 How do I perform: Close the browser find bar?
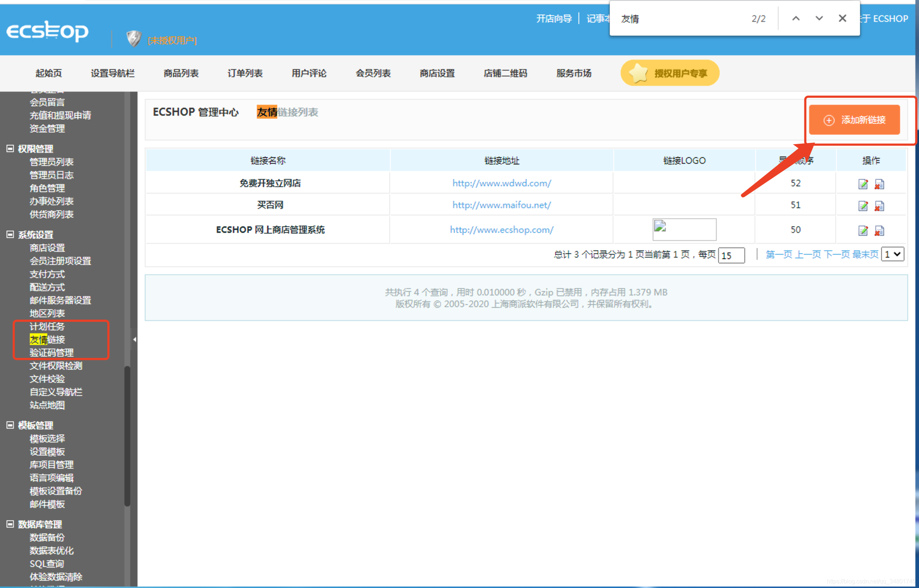pos(842,18)
